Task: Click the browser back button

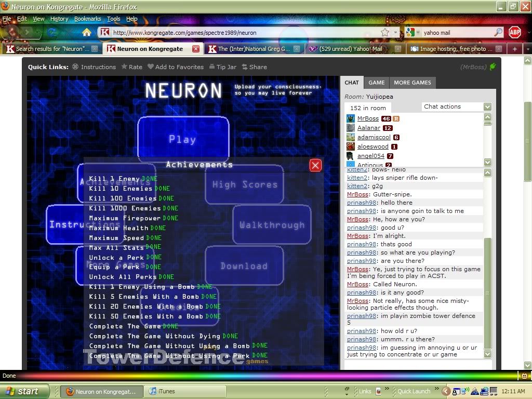Action: (11, 33)
